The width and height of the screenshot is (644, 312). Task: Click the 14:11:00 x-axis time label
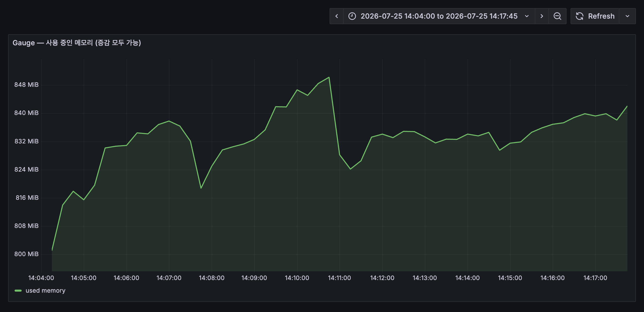tap(339, 278)
